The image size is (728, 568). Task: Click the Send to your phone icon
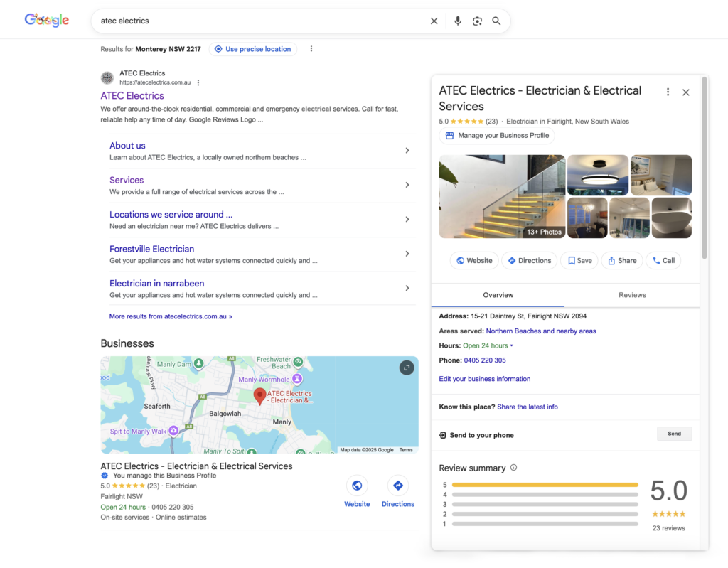click(444, 434)
